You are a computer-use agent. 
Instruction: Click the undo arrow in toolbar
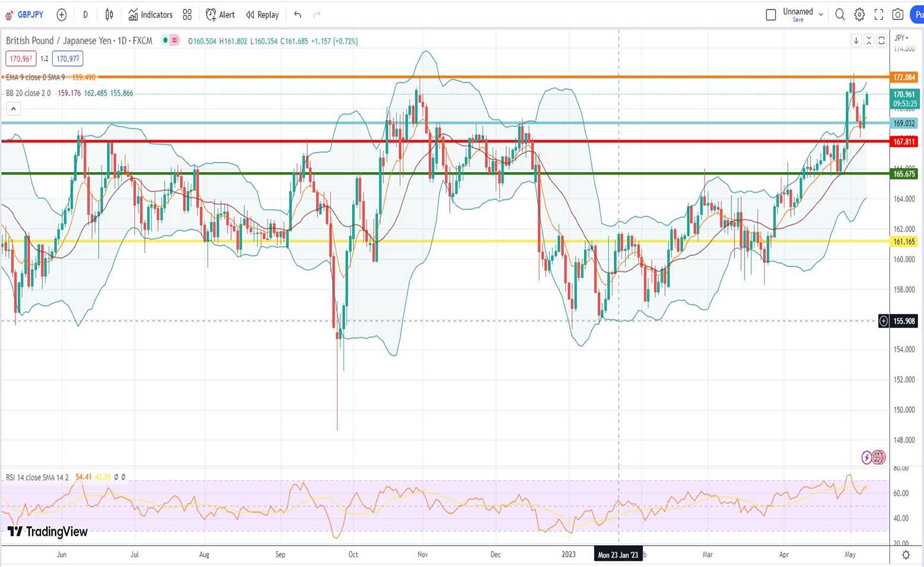[298, 15]
